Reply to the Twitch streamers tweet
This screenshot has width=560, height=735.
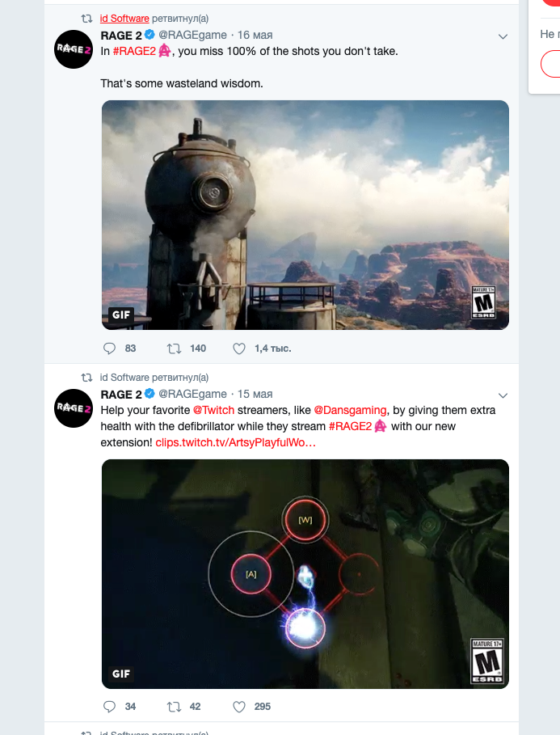pyautogui.click(x=110, y=707)
